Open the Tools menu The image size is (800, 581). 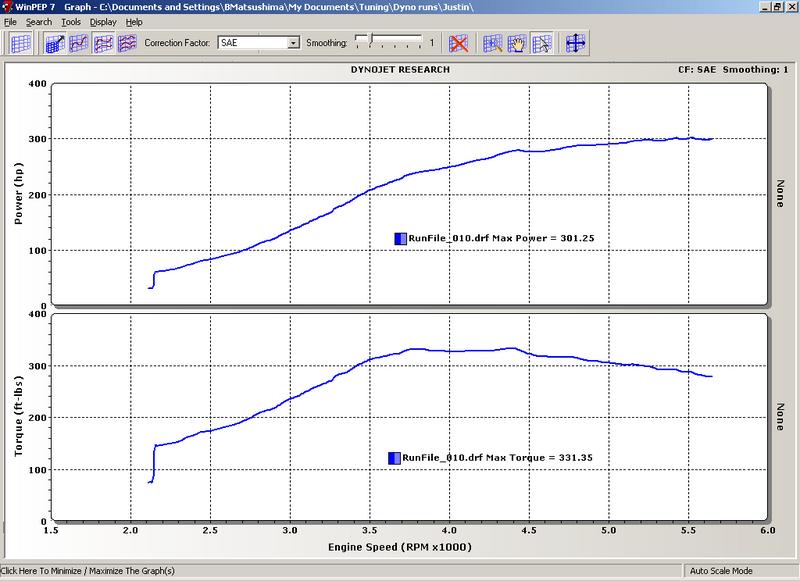click(x=70, y=21)
